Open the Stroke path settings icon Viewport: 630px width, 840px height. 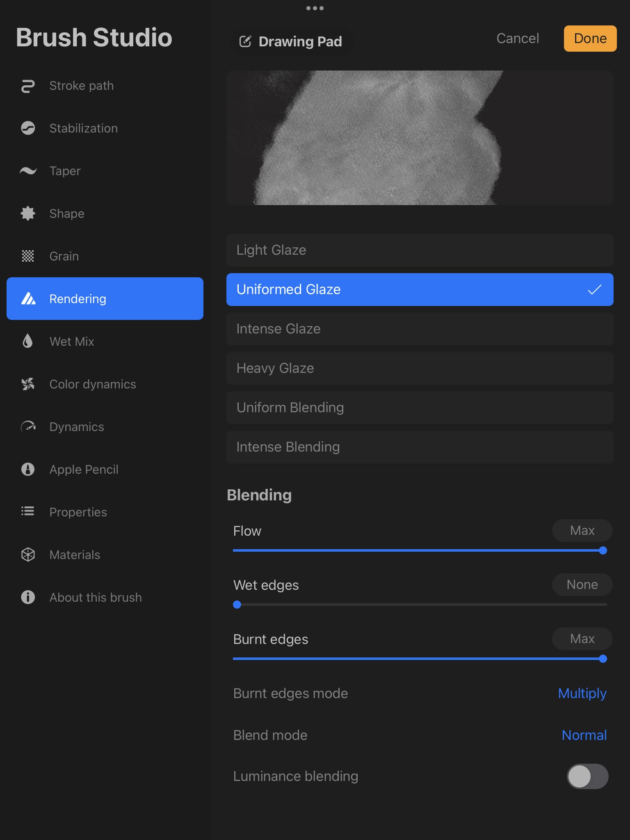(28, 86)
